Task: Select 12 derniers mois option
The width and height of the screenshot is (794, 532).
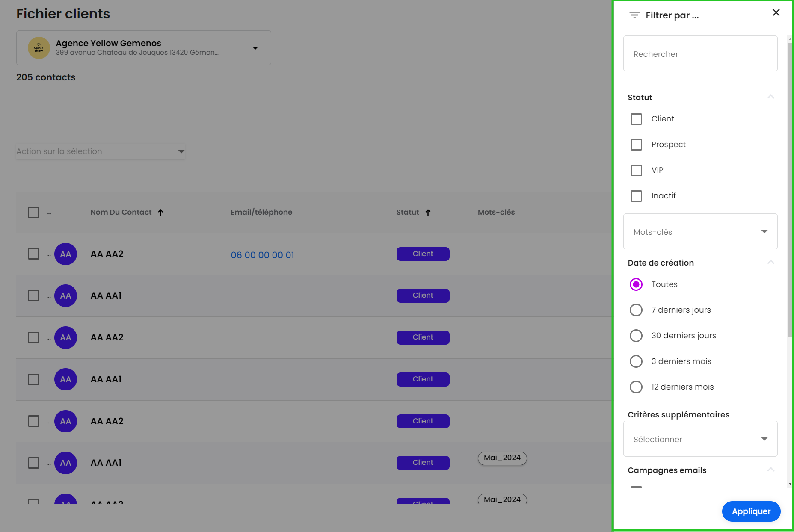Action: pos(636,387)
